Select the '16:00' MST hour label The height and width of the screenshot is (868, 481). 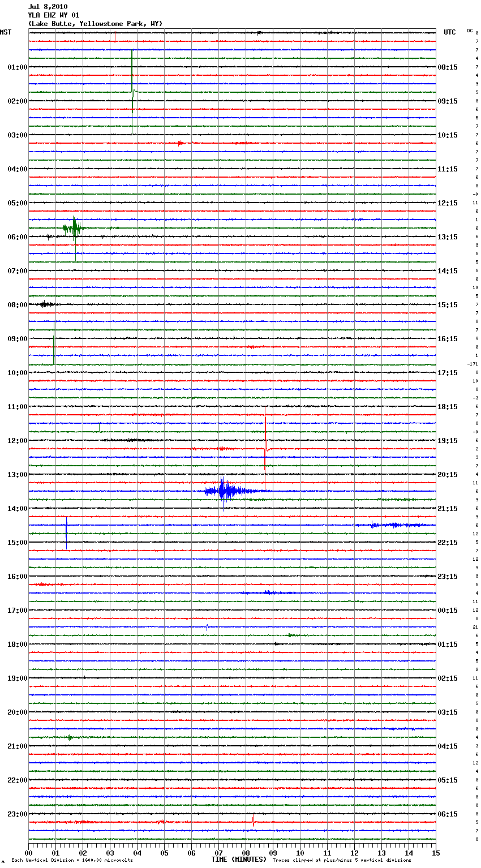coord(17,577)
